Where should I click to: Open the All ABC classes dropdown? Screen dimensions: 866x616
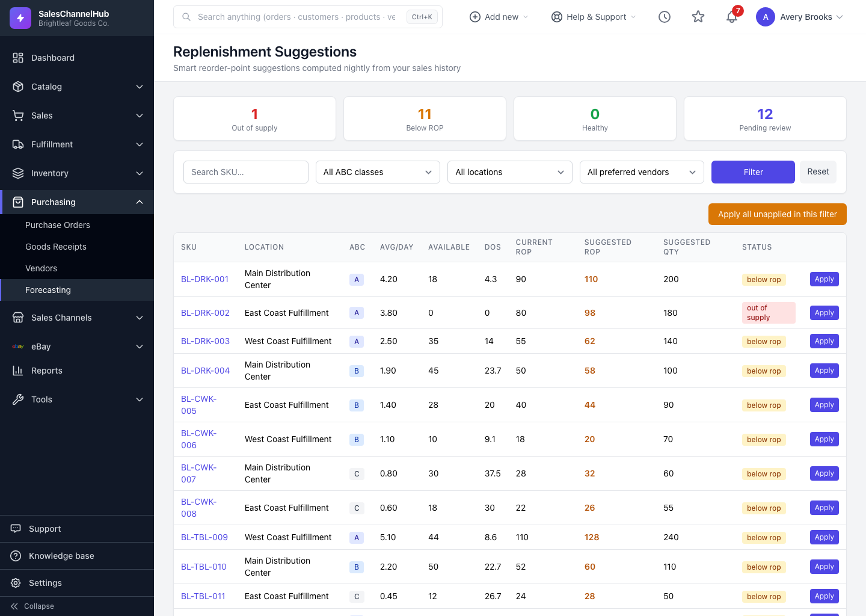pos(378,172)
